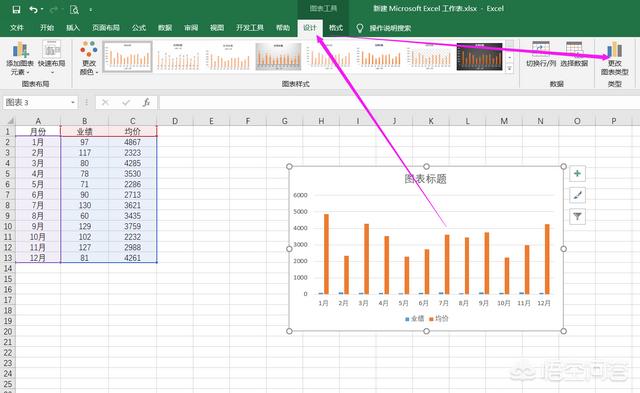Click the fx insert function icon
The width and height of the screenshot is (640, 393).
(x=146, y=102)
